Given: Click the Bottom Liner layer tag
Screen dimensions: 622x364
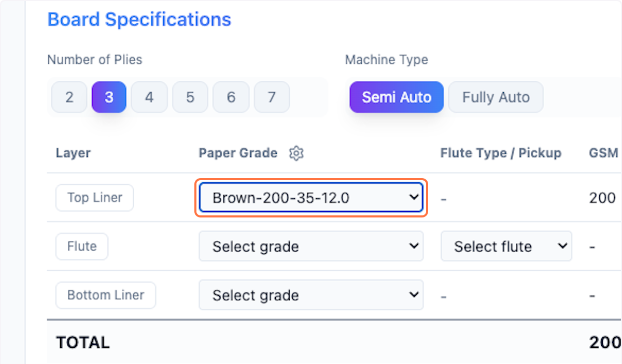Looking at the screenshot, I should (x=106, y=295).
